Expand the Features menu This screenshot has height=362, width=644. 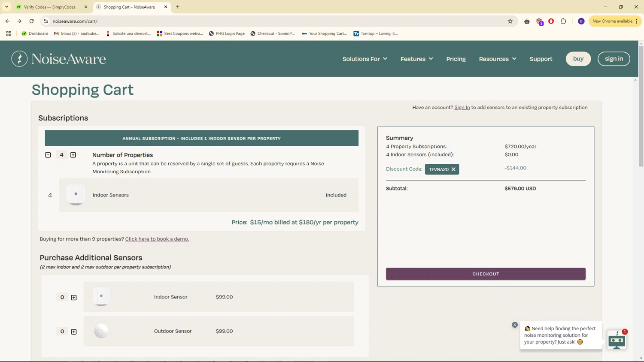(x=416, y=59)
